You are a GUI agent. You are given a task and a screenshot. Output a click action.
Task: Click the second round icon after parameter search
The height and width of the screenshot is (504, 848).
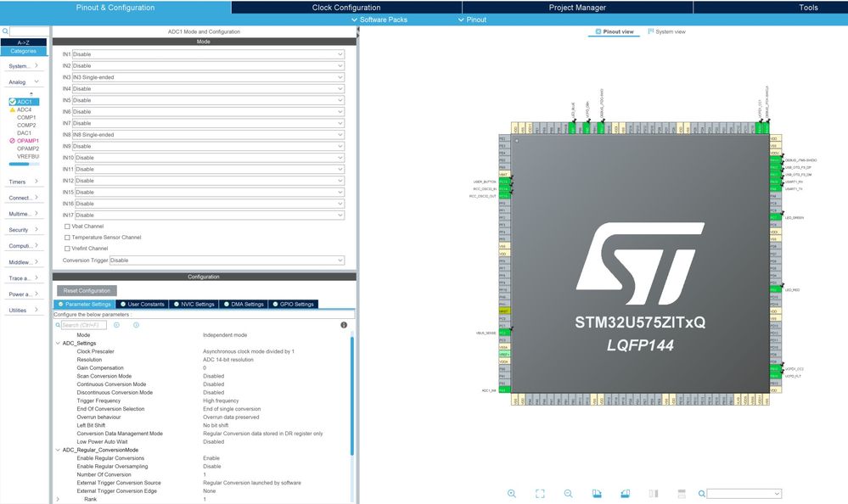137,325
